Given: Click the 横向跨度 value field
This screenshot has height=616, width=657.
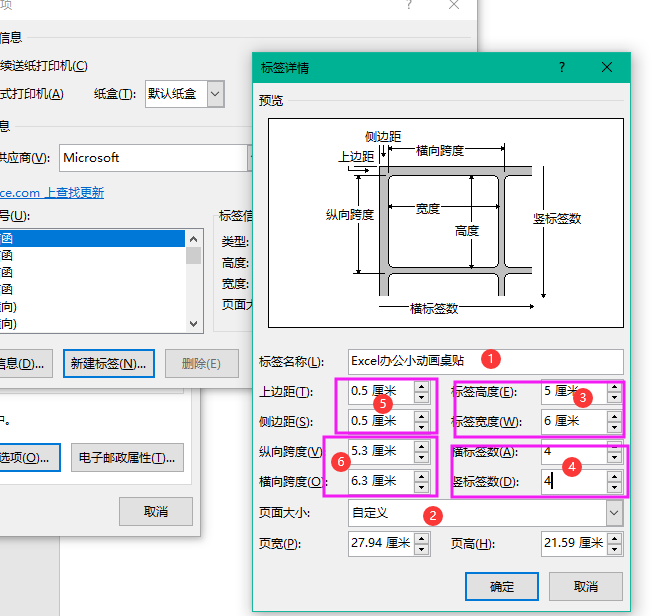Looking at the screenshot, I should 381,481.
